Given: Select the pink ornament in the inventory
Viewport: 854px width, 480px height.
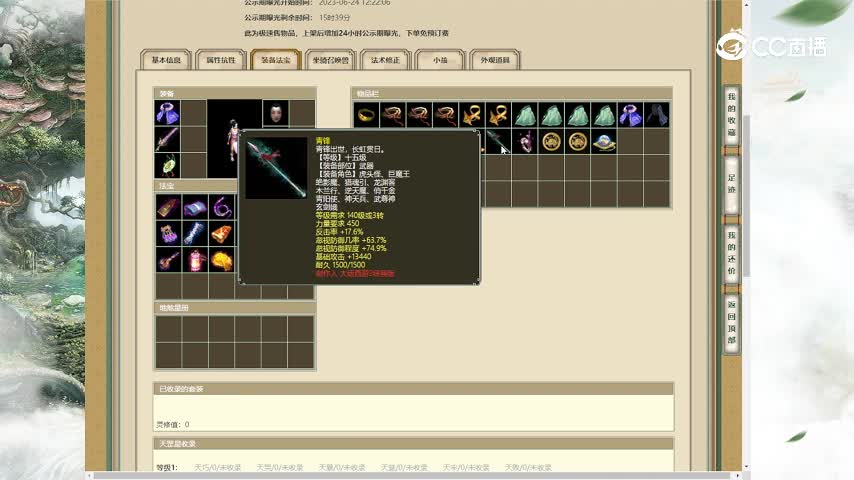Looking at the screenshot, I should pos(525,142).
